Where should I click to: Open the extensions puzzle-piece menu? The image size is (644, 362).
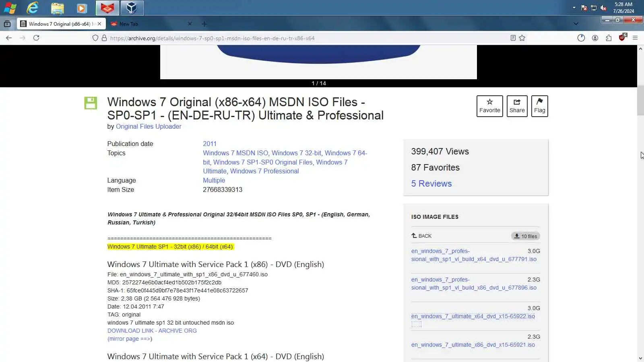pos(609,38)
